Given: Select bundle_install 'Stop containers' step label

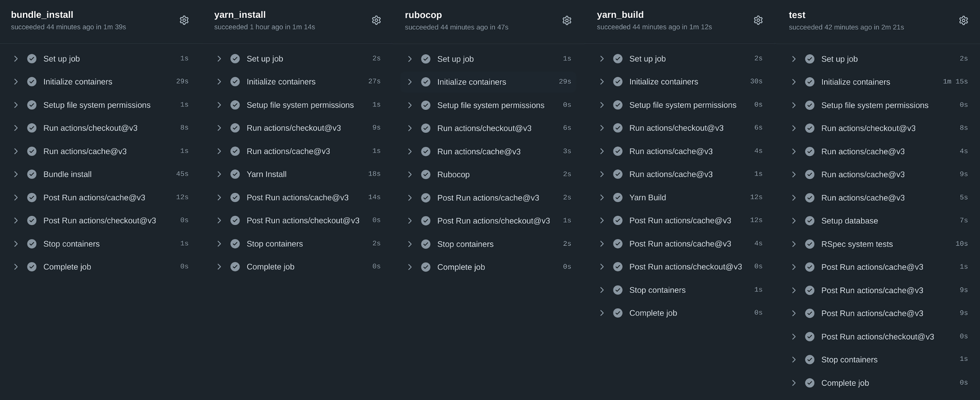Looking at the screenshot, I should tap(72, 244).
